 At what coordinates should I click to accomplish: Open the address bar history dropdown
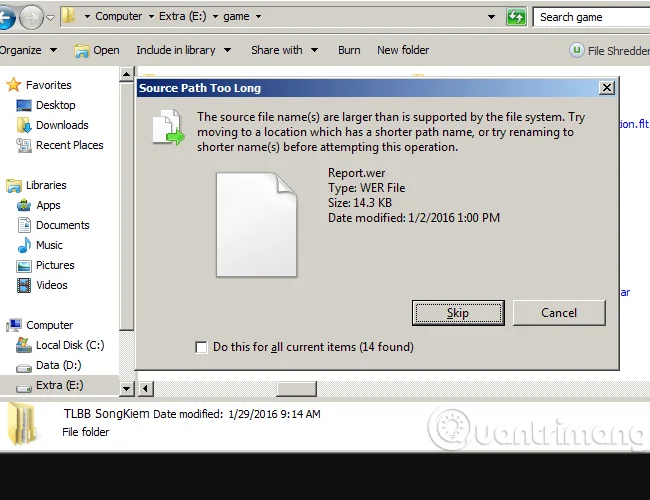(491, 17)
